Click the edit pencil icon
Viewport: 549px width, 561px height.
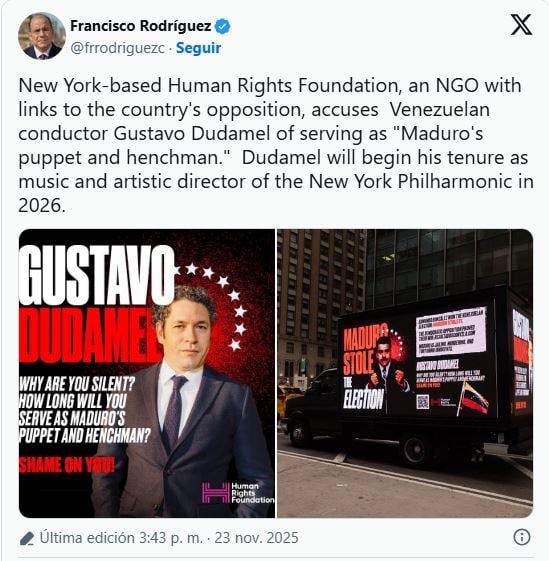tap(27, 538)
